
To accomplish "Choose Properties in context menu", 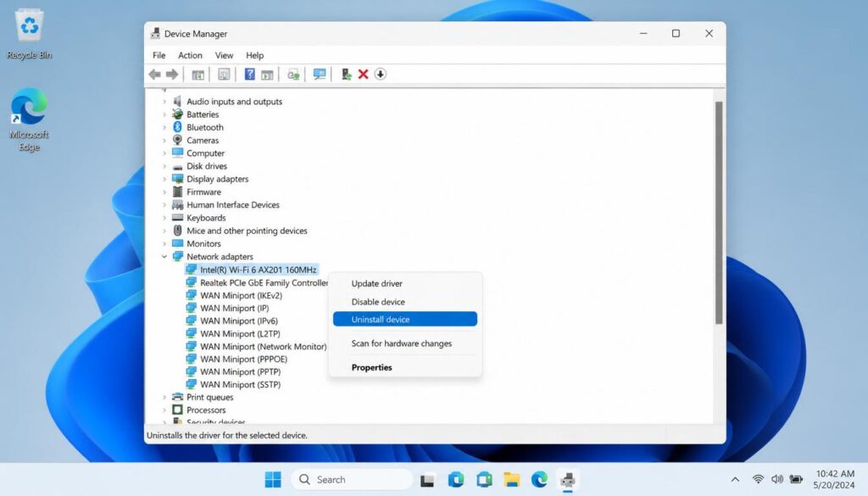I will pyautogui.click(x=404, y=368).
